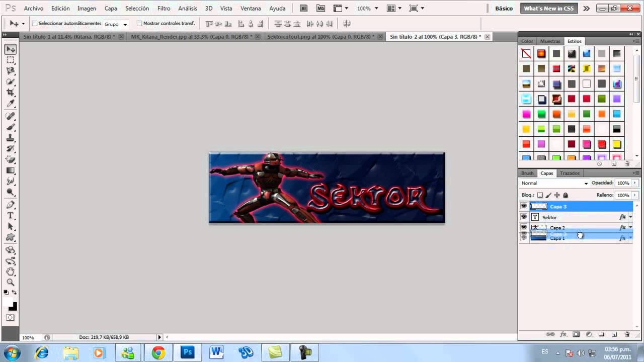Select the Gradient tool
The width and height of the screenshot is (644, 362).
[10, 170]
